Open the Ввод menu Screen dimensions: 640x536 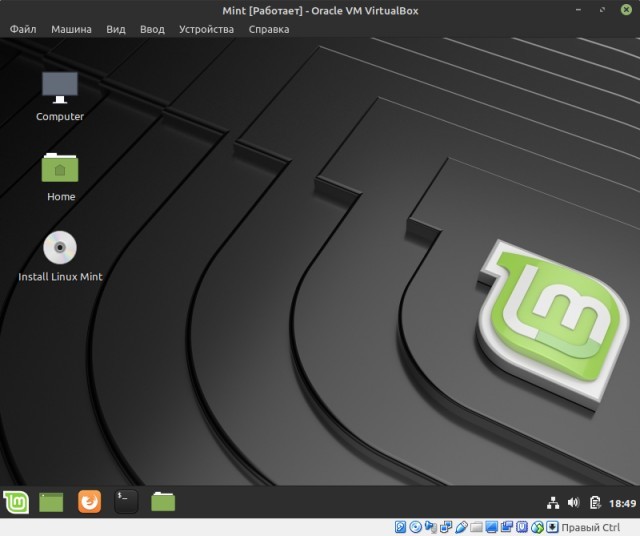(x=152, y=29)
